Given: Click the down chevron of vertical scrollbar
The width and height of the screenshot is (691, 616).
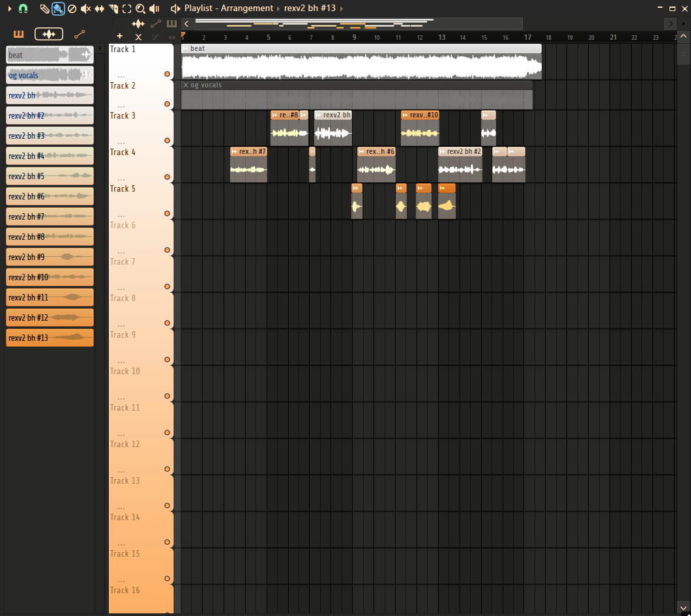Looking at the screenshot, I should 684,608.
